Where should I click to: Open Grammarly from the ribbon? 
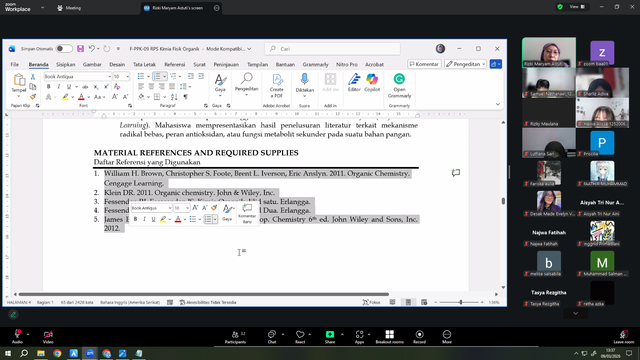point(399,86)
